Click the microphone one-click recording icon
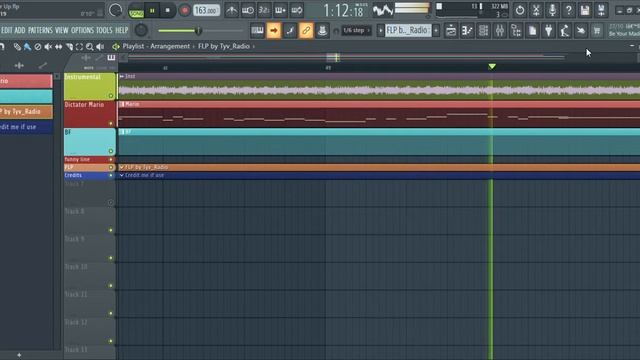 pyautogui.click(x=552, y=10)
